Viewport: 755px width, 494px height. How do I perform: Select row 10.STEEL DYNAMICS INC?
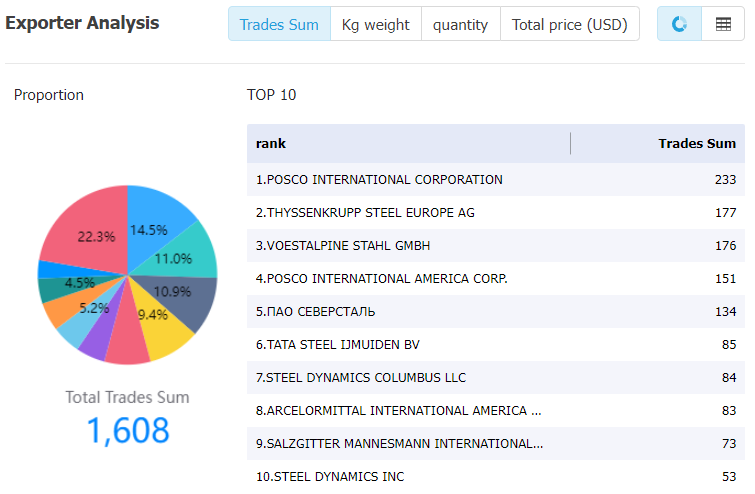tap(495, 476)
